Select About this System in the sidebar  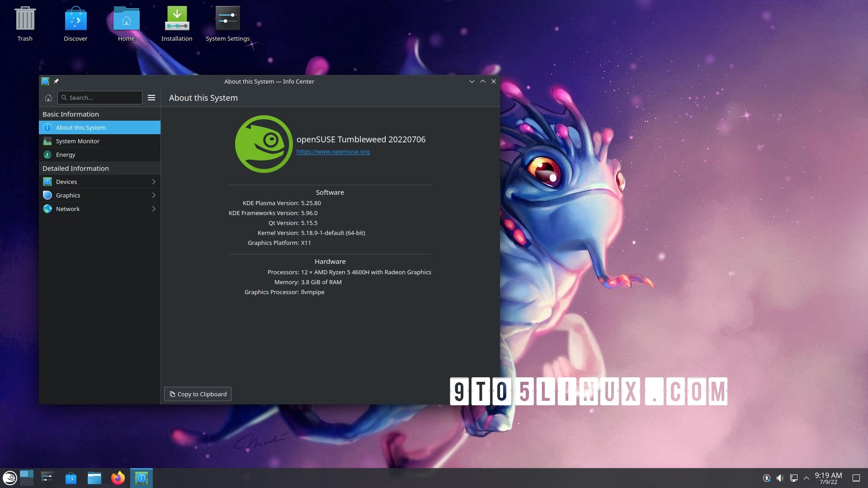pos(100,127)
